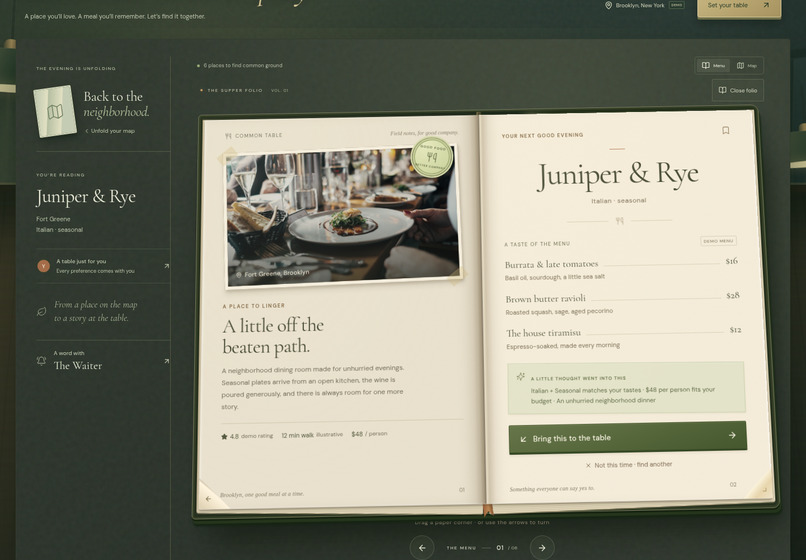This screenshot has height=560, width=806.
Task: Click the Close folio button
Action: coord(738,90)
